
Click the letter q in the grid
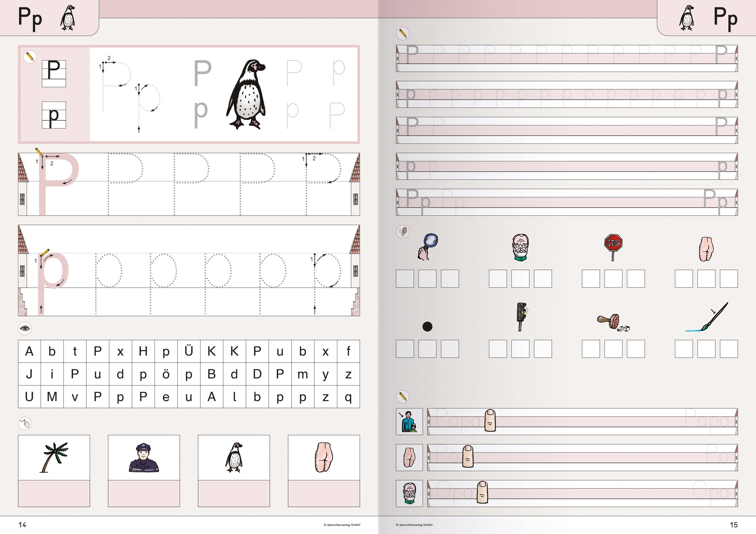pyautogui.click(x=348, y=397)
